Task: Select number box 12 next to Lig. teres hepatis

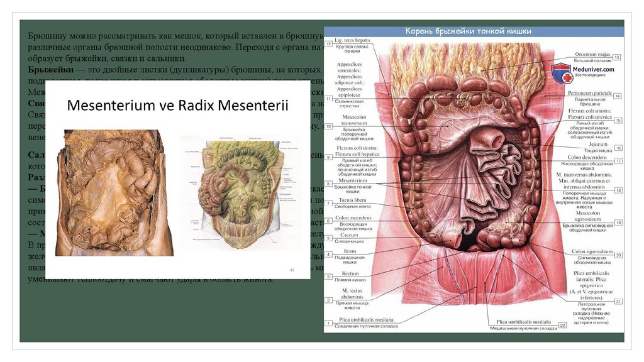Action: pos(328,45)
